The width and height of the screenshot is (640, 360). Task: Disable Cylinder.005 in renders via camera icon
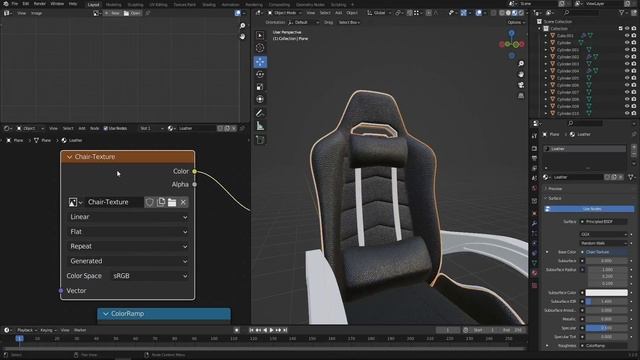634,78
